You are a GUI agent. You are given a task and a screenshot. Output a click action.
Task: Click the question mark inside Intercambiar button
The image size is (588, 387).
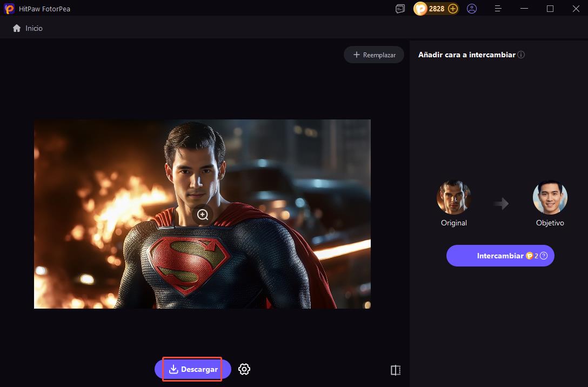click(x=544, y=256)
